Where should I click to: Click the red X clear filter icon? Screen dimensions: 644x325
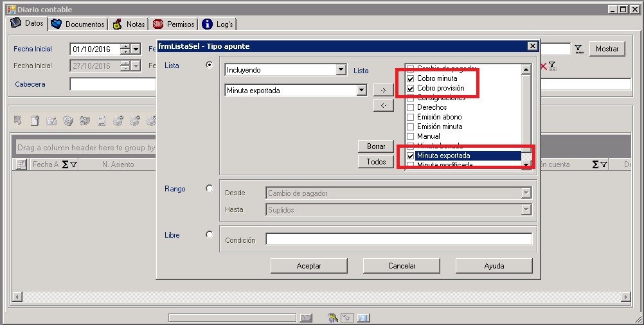point(543,66)
